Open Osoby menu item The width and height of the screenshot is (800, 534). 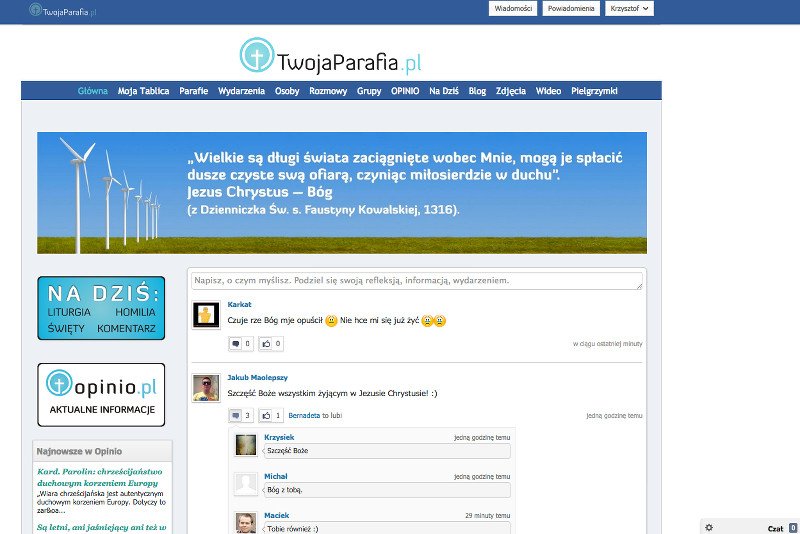pyautogui.click(x=287, y=91)
